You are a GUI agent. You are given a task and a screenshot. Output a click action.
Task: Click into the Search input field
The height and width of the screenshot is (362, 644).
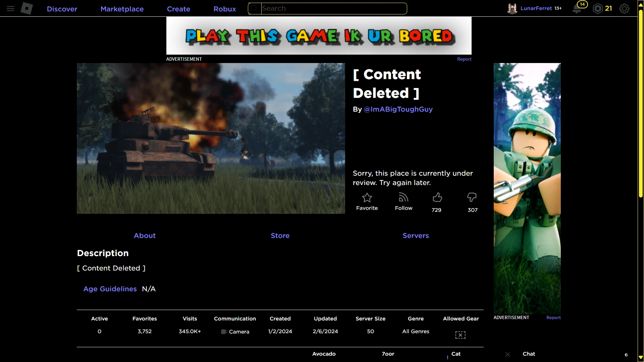tap(333, 9)
